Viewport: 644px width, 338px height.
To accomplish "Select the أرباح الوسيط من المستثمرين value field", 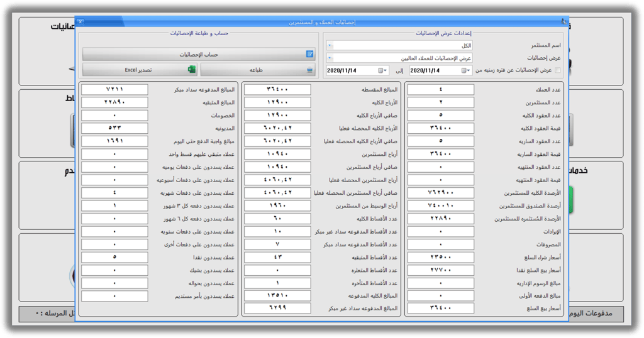I will coord(277,205).
